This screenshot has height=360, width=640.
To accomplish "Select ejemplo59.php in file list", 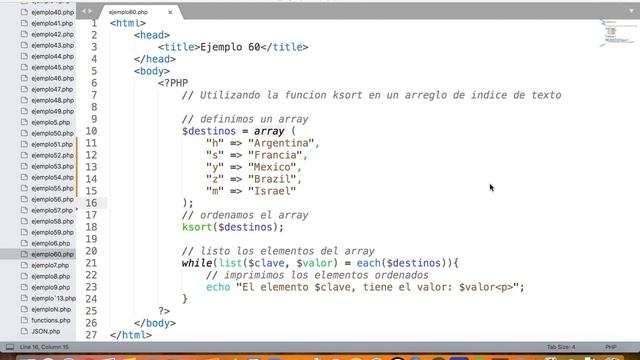I will coord(52,233).
